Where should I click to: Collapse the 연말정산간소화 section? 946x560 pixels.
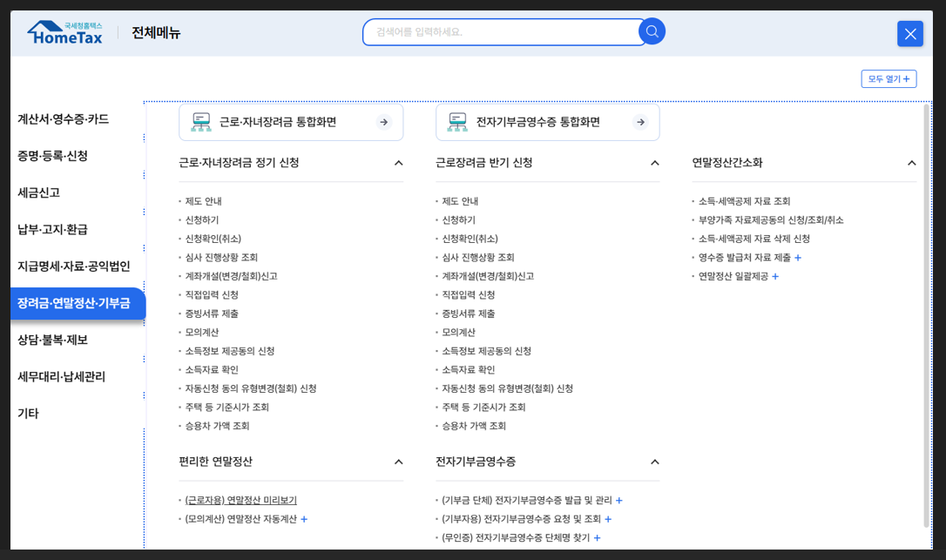point(912,162)
